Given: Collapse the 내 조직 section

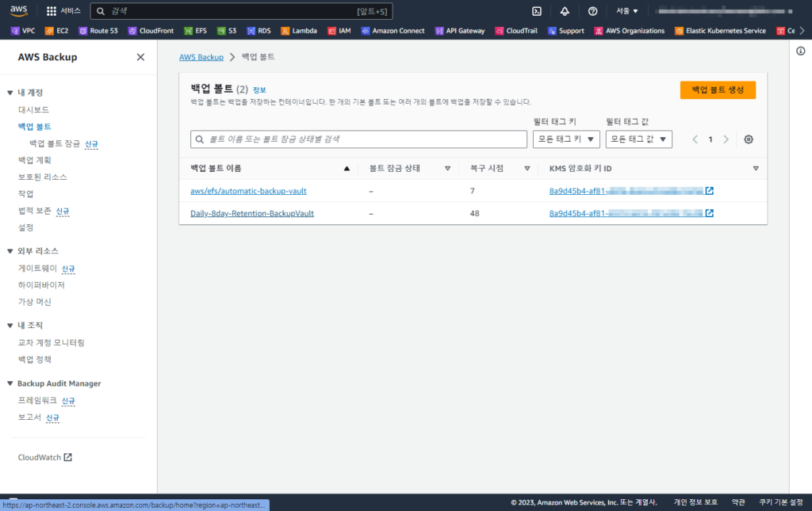Looking at the screenshot, I should (x=10, y=326).
